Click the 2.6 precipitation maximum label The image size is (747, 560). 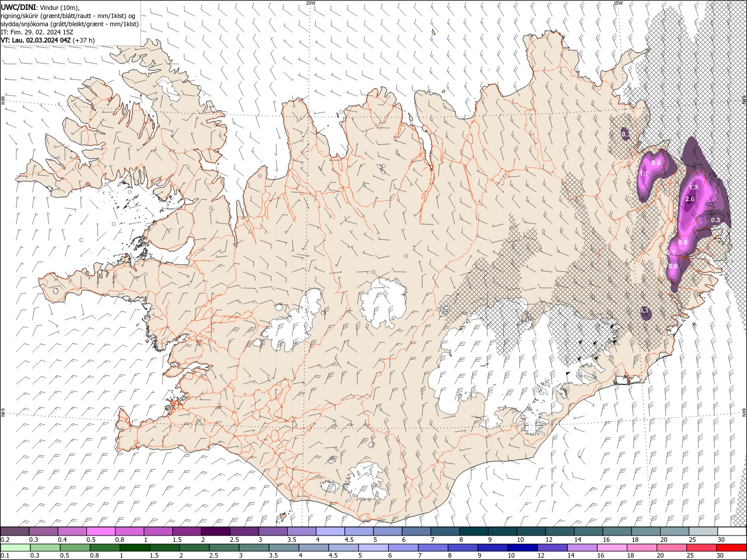click(x=690, y=199)
